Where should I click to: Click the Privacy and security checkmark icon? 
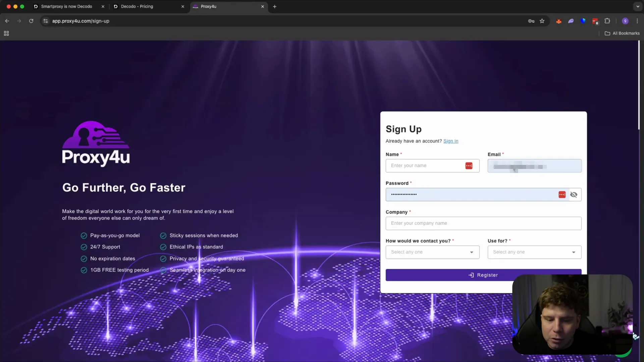[163, 259]
